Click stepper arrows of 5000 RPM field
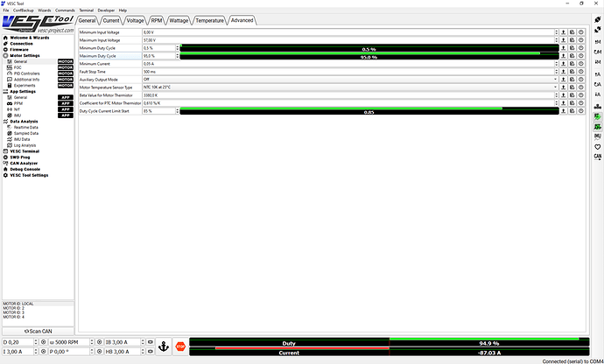Screen dimensions: 604x364 (92, 342)
